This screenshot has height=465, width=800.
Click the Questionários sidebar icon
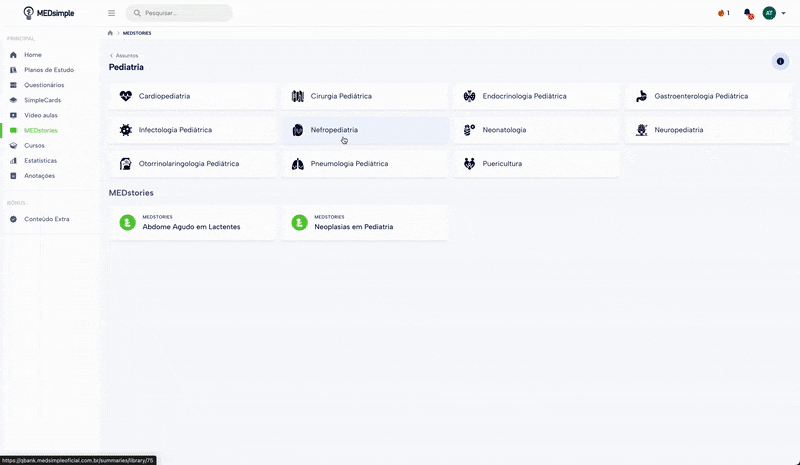13,85
